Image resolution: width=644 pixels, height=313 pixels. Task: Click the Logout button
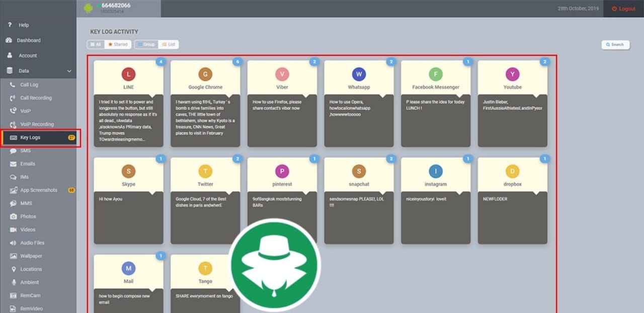[623, 9]
